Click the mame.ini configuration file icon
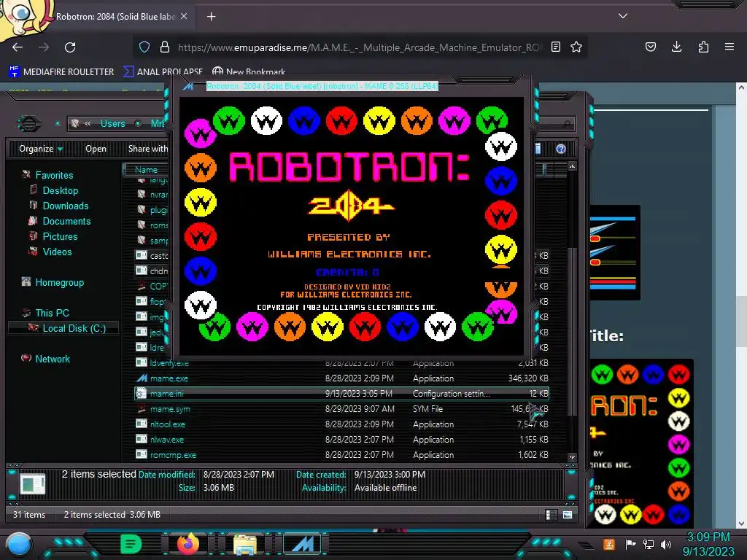Viewport: 747px width, 560px height. 142,393
